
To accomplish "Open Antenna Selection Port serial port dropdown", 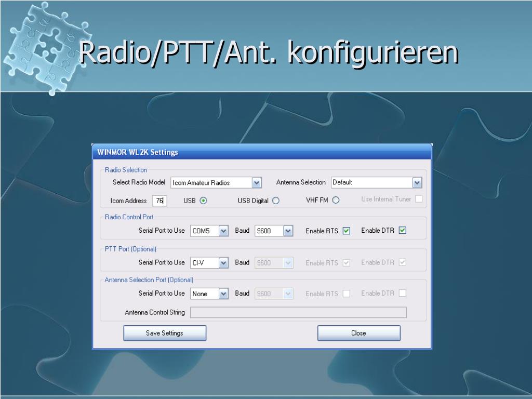I will 209,294.
